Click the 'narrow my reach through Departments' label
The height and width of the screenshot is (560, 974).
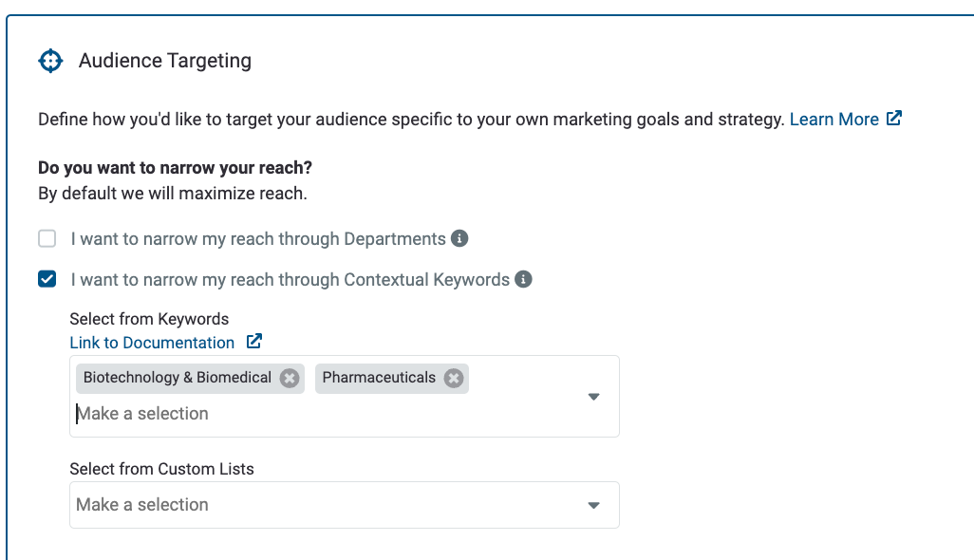click(x=258, y=239)
